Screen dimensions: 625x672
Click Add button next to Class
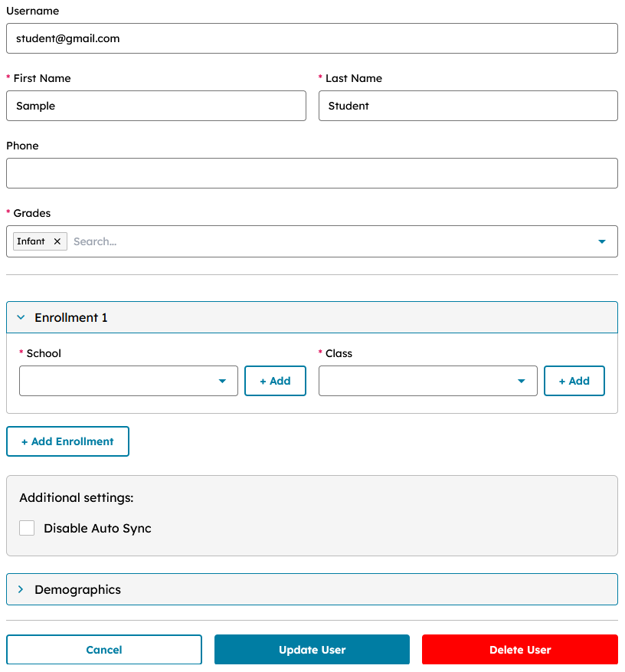point(574,381)
